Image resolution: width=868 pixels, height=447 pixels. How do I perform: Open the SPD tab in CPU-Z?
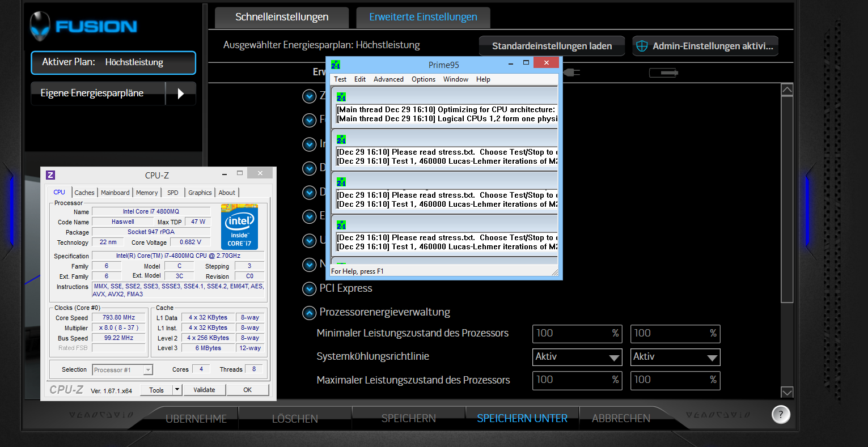[173, 193]
